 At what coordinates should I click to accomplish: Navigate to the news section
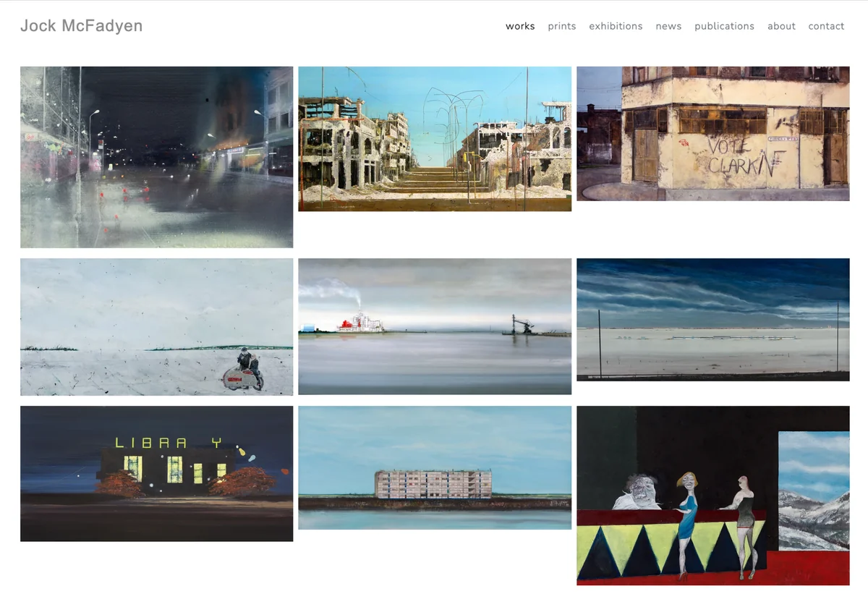click(x=668, y=26)
